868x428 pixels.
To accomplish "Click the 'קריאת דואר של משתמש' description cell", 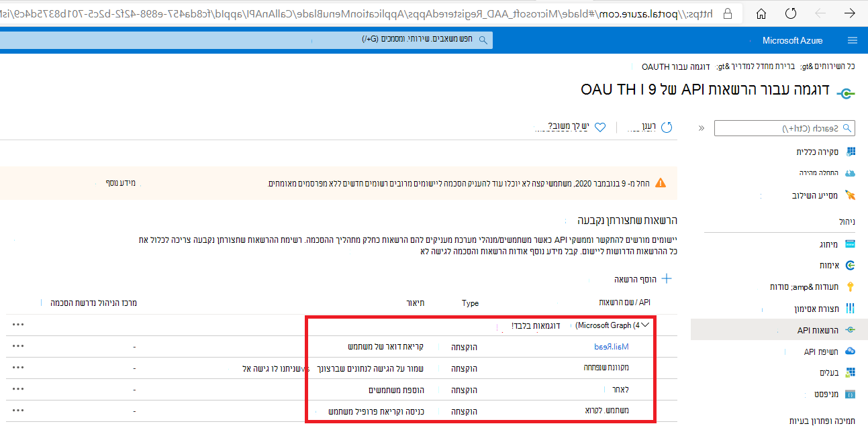I will 386,347.
